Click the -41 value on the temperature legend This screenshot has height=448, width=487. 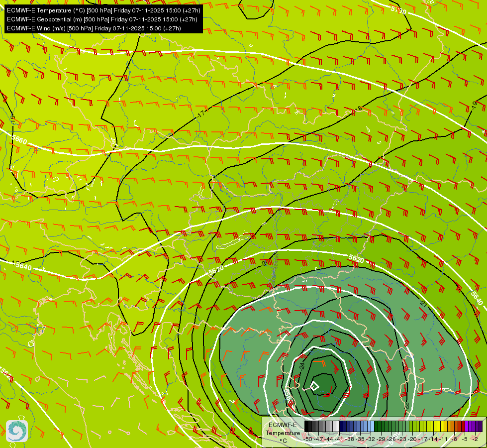click(339, 439)
